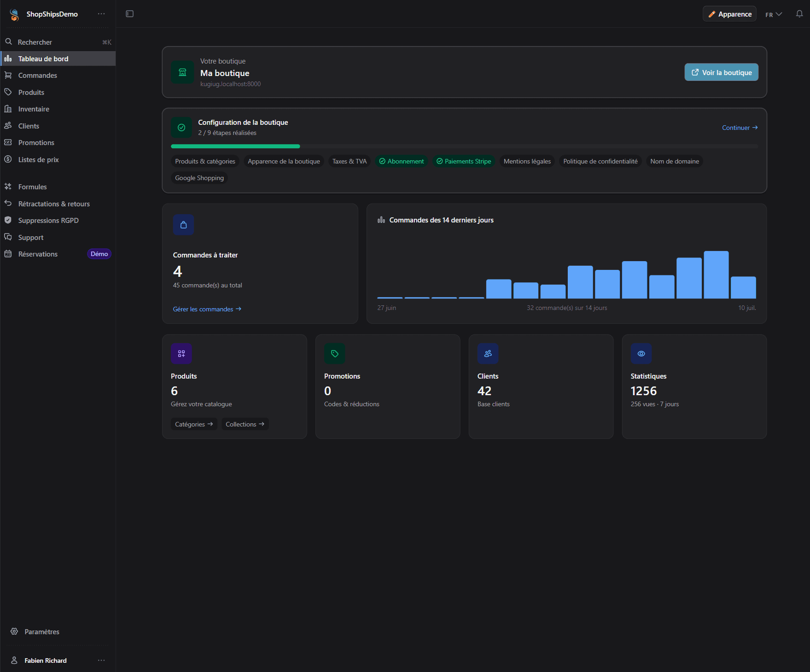Open Produits in sidebar
This screenshot has width=810, height=672.
pos(58,92)
